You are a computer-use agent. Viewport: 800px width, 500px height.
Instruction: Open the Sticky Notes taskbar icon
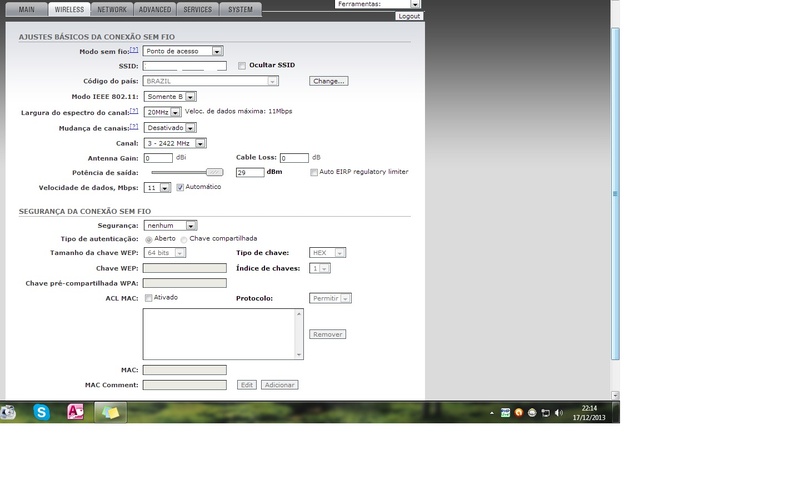[x=110, y=412]
